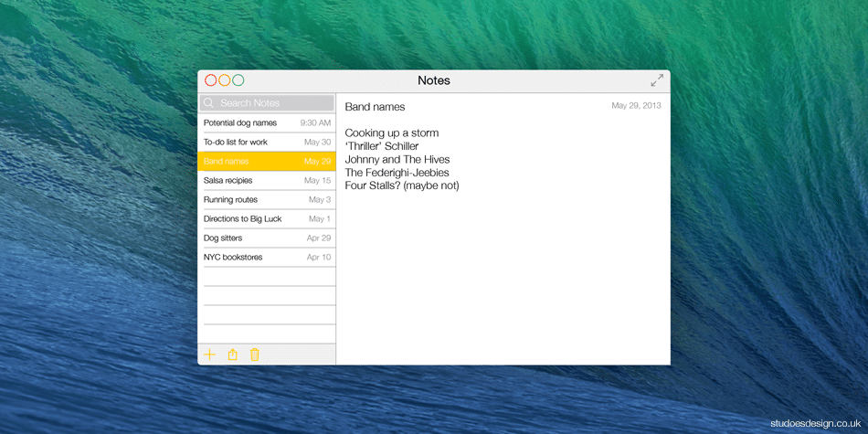Select the Dog sitters note
The height and width of the screenshot is (434, 868).
click(266, 238)
